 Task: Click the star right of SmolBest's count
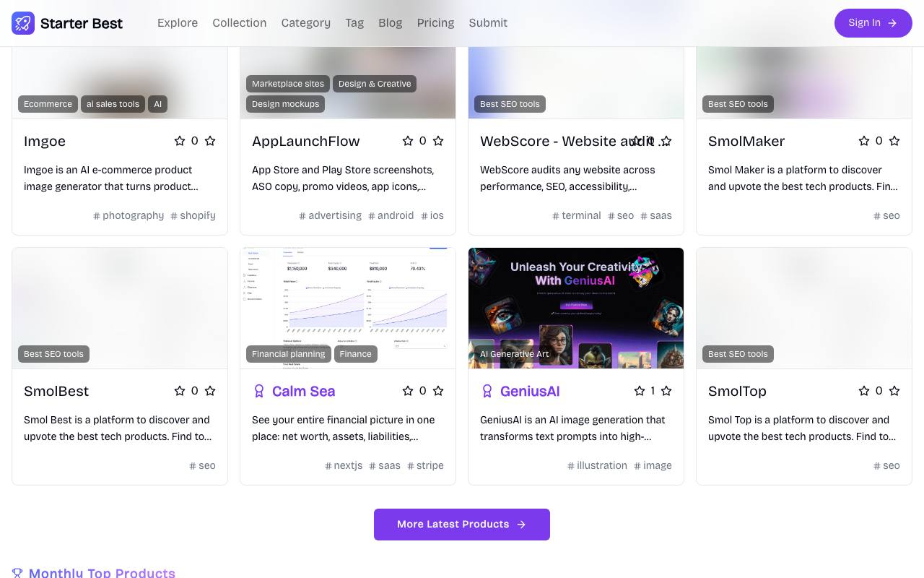210,391
